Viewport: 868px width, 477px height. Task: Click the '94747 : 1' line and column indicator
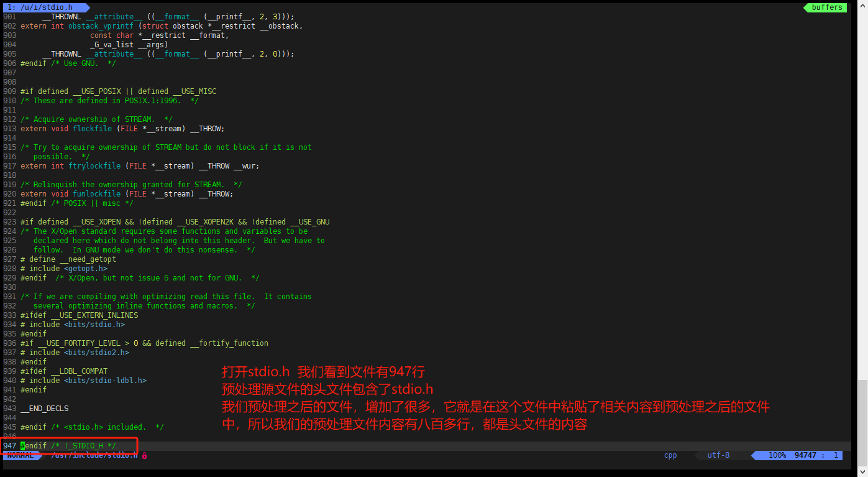click(816, 455)
